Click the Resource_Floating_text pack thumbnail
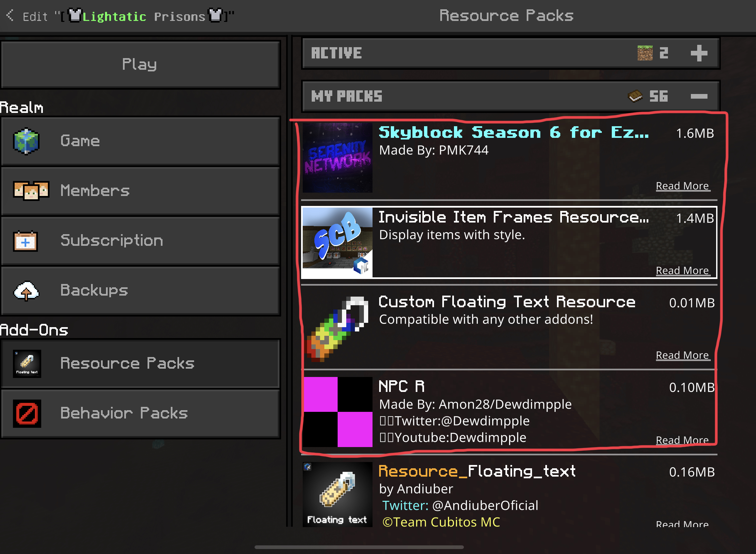This screenshot has height=554, width=756. coord(337,494)
